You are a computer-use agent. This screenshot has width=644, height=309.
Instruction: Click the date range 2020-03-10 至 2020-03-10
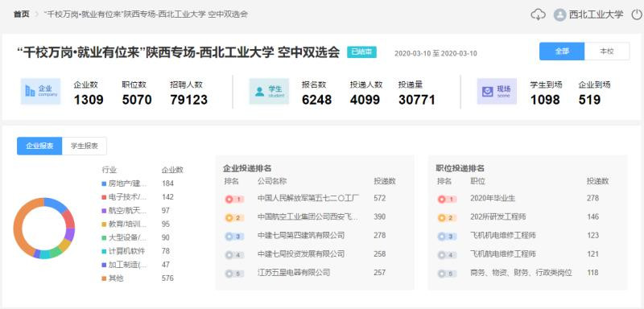(436, 53)
